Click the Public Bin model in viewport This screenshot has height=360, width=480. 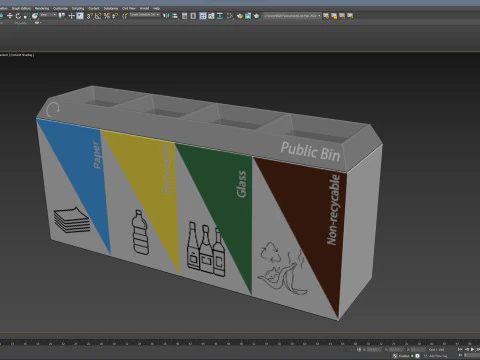(x=209, y=203)
